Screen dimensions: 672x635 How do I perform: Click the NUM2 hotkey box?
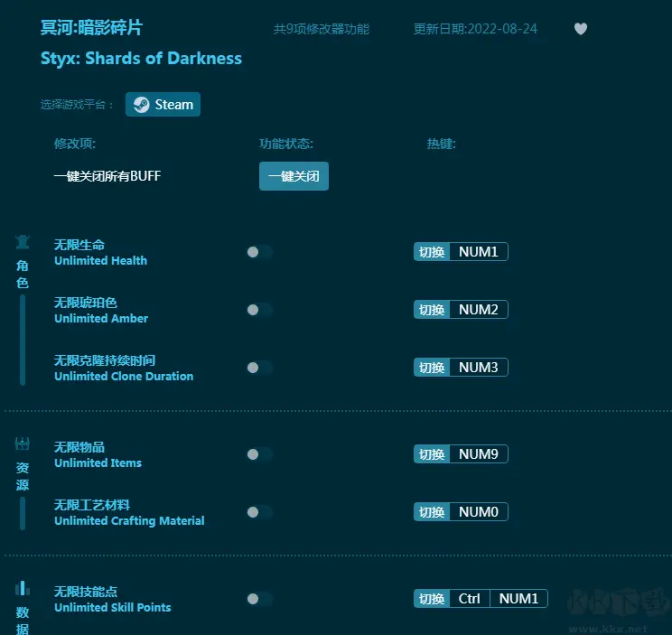click(x=478, y=310)
